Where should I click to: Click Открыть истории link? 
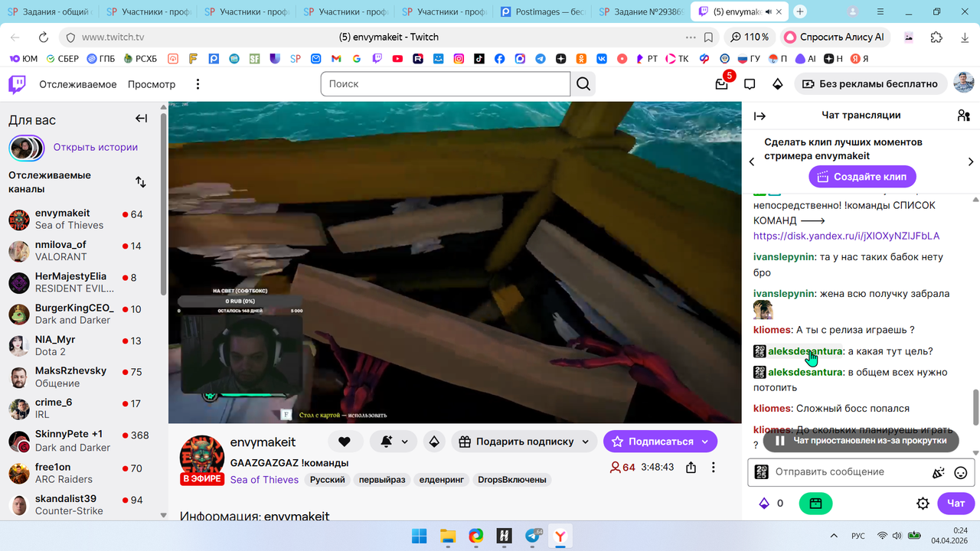tap(96, 147)
